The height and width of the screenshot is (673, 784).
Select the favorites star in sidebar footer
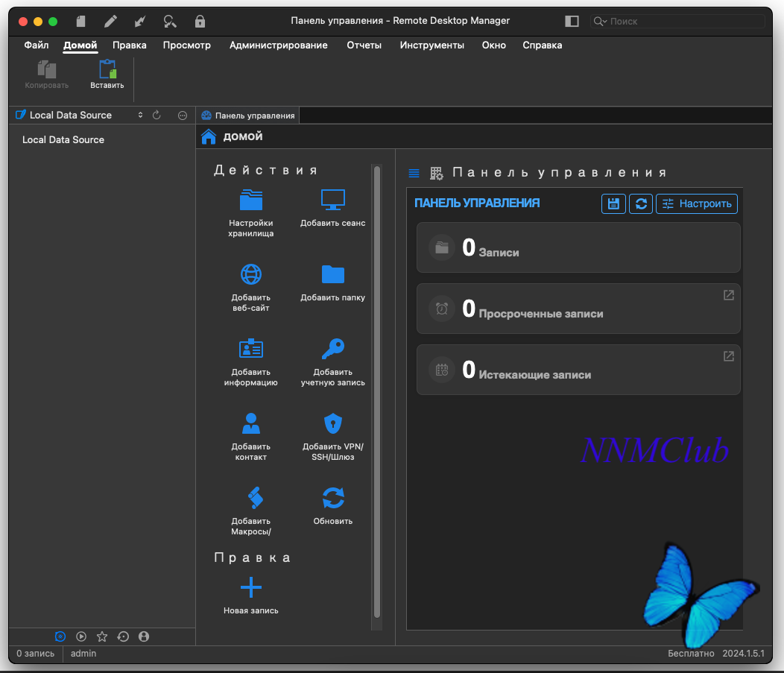(102, 636)
